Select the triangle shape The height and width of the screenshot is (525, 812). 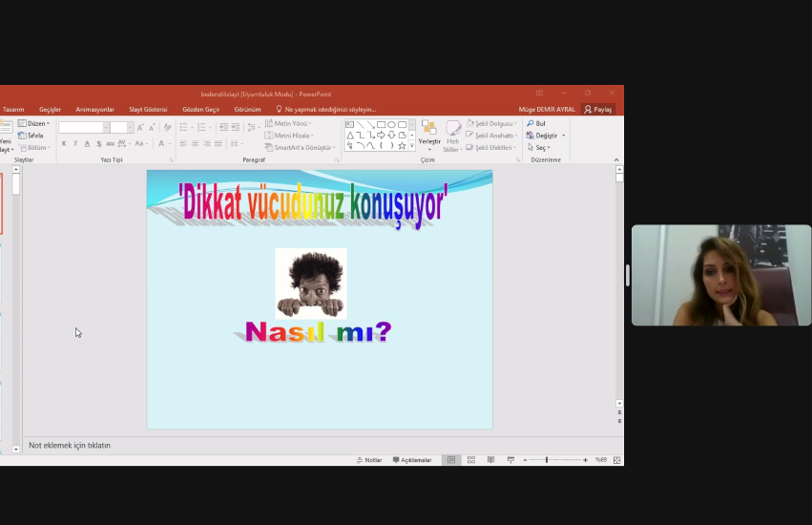click(349, 136)
